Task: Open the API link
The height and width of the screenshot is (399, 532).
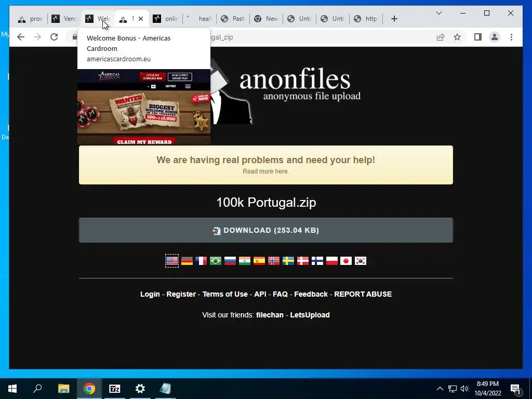Action: tap(260, 294)
